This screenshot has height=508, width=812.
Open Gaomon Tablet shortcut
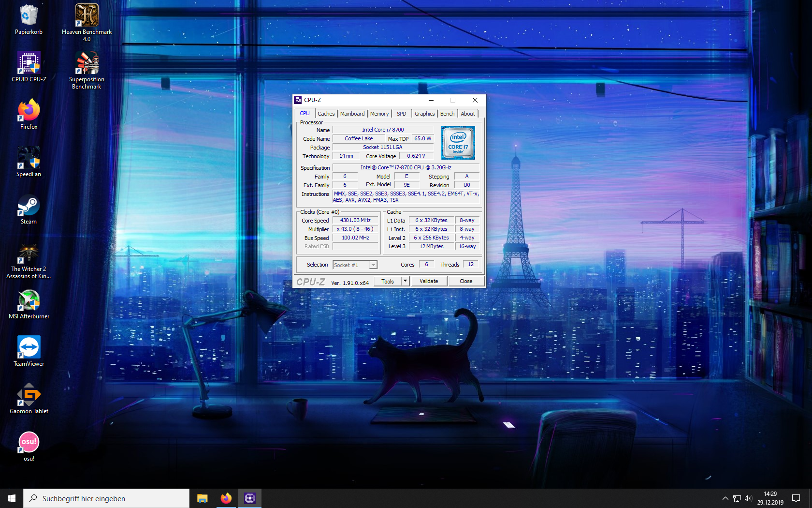(x=29, y=399)
